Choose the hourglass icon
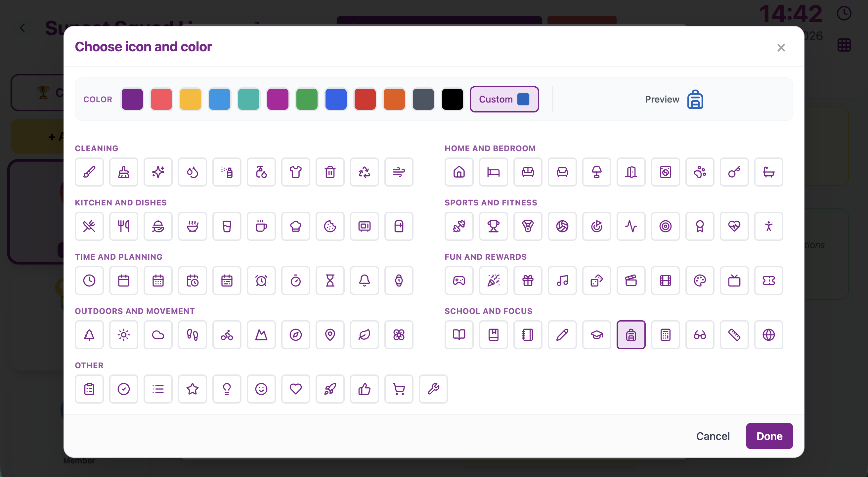The height and width of the screenshot is (477, 868). pyautogui.click(x=330, y=281)
